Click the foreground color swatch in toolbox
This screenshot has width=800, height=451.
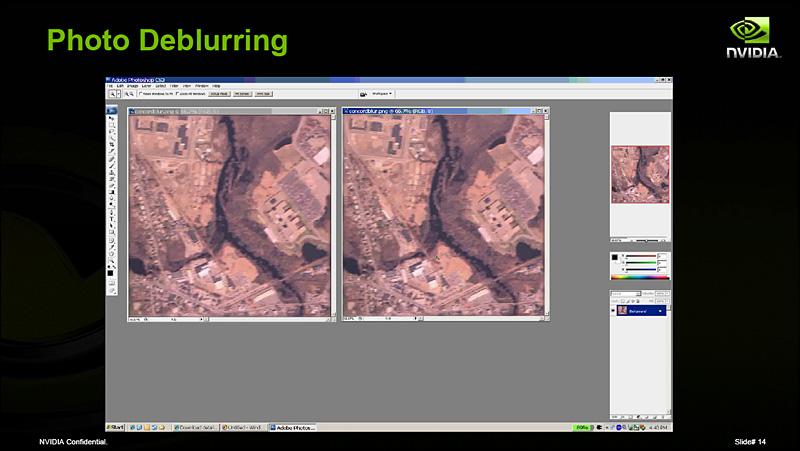point(110,271)
